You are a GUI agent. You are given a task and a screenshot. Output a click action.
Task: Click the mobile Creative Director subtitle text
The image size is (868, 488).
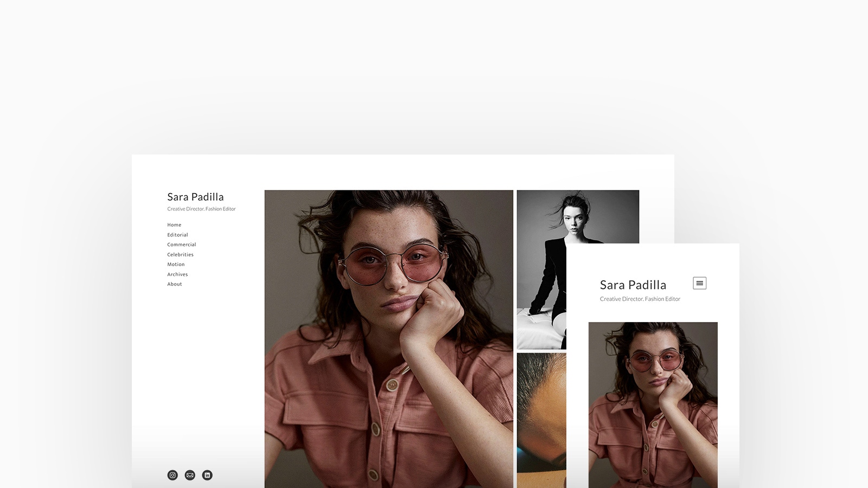(x=640, y=299)
